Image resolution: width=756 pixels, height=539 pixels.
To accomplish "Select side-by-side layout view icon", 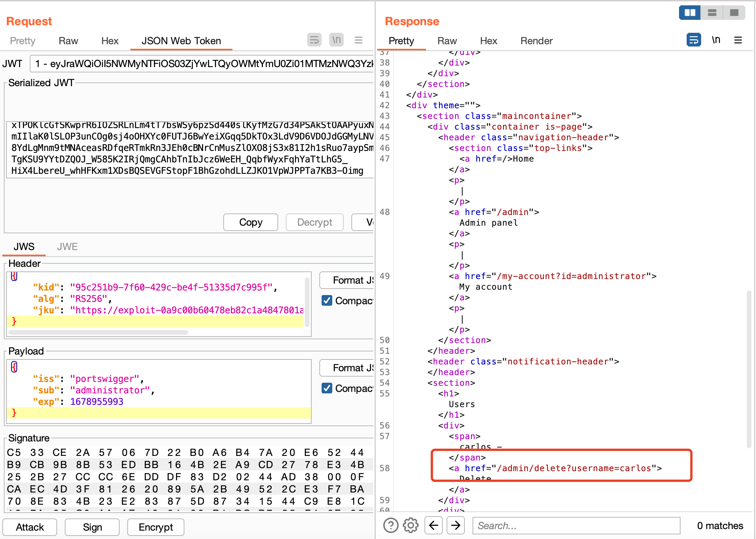I will click(690, 13).
